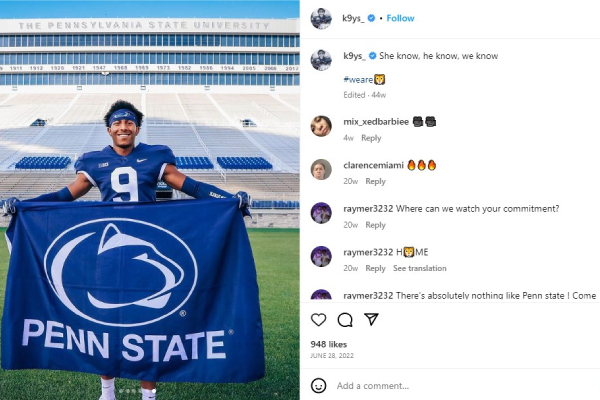Click clarencemiami's profile avatar

[x=321, y=169]
